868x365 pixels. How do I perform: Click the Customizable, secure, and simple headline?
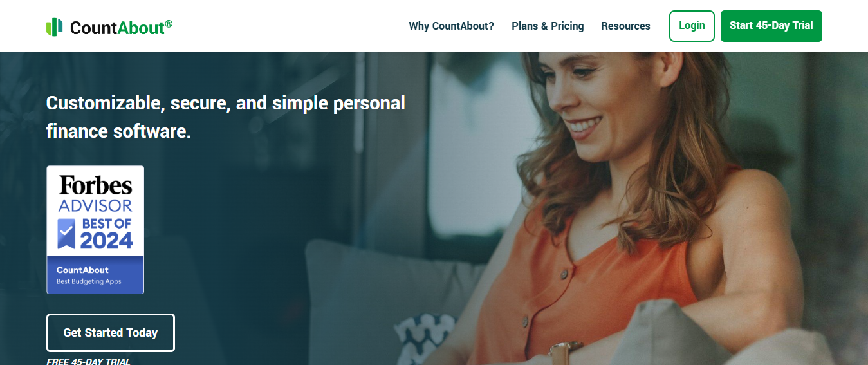click(x=226, y=102)
